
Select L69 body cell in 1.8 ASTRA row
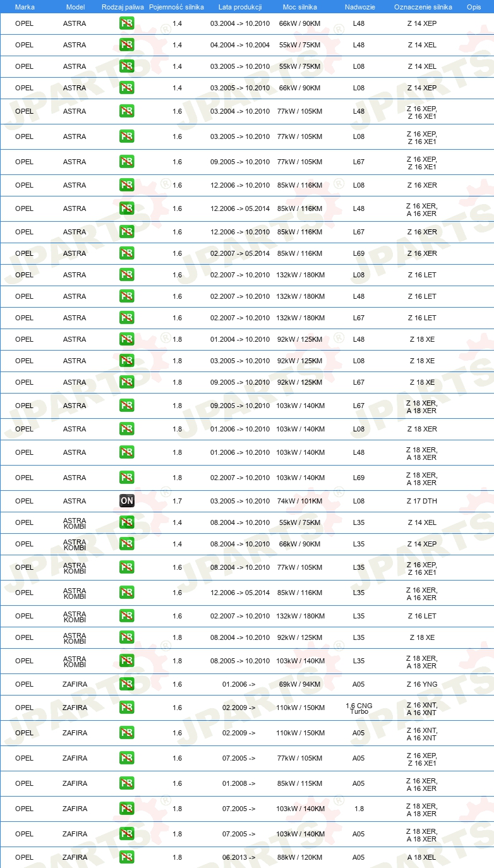(x=359, y=478)
